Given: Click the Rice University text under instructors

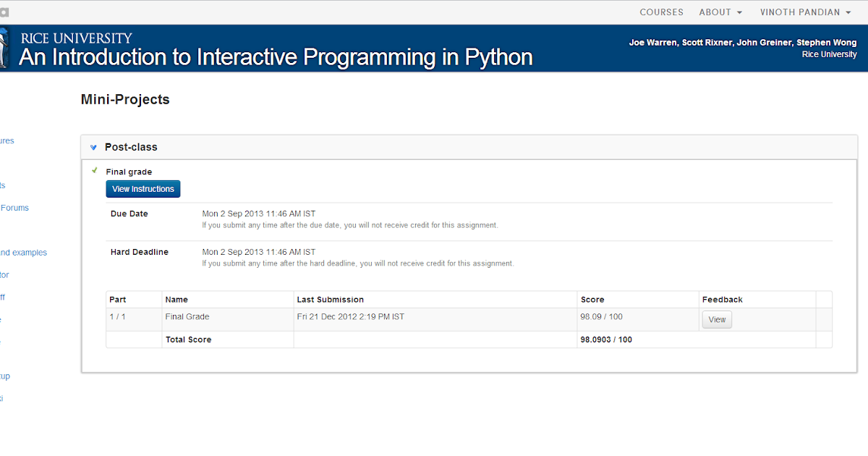Looking at the screenshot, I should [x=830, y=54].
